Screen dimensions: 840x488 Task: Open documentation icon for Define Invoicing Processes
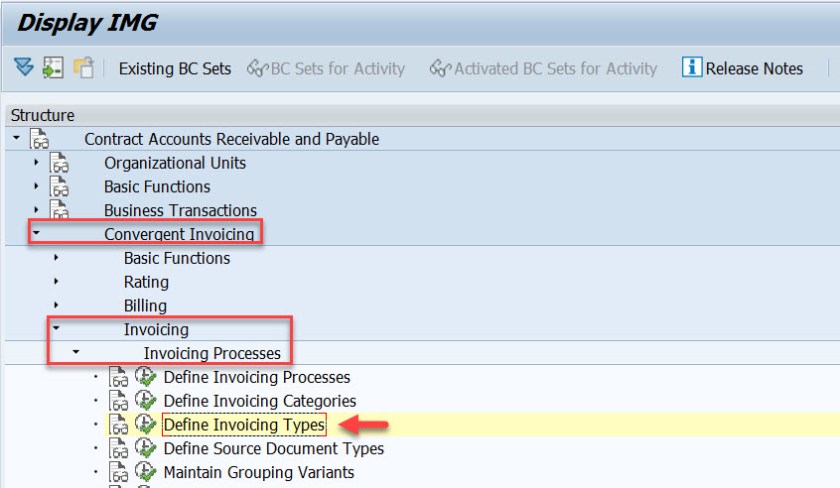(x=119, y=377)
